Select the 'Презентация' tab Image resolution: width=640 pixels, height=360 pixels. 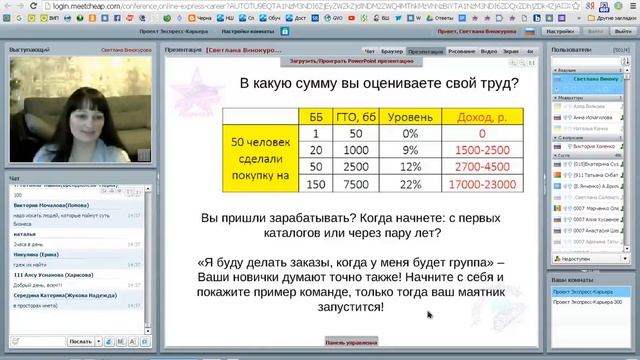425,51
